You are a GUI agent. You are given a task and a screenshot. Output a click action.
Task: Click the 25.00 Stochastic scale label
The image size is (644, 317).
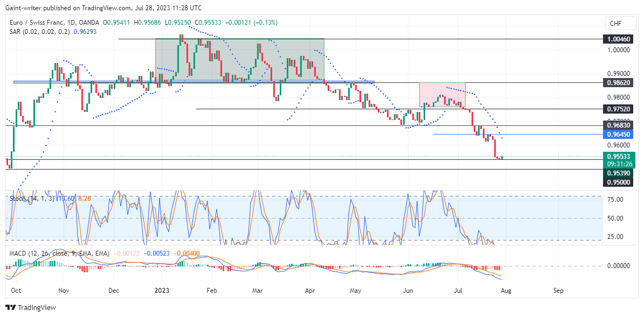[x=615, y=237]
